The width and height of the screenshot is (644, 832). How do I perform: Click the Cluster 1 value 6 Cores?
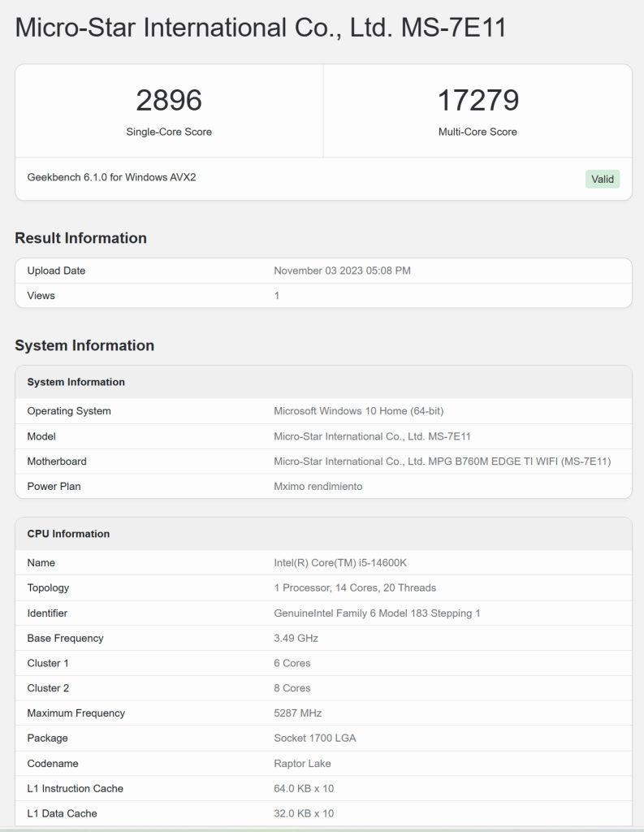coord(292,663)
